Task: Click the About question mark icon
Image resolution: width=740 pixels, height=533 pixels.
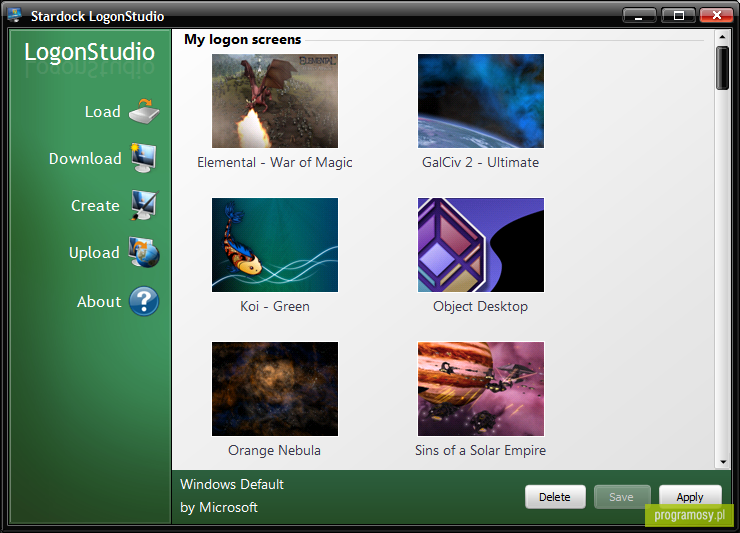Action: (144, 301)
